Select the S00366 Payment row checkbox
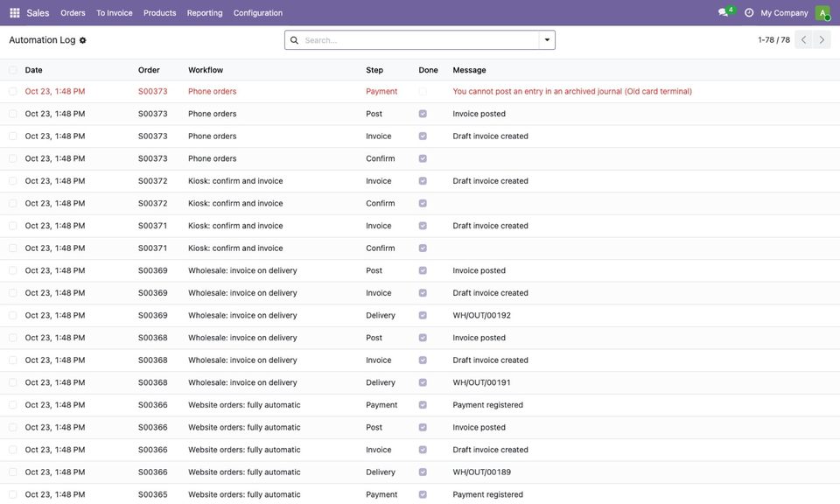840x504 pixels. coord(13,405)
